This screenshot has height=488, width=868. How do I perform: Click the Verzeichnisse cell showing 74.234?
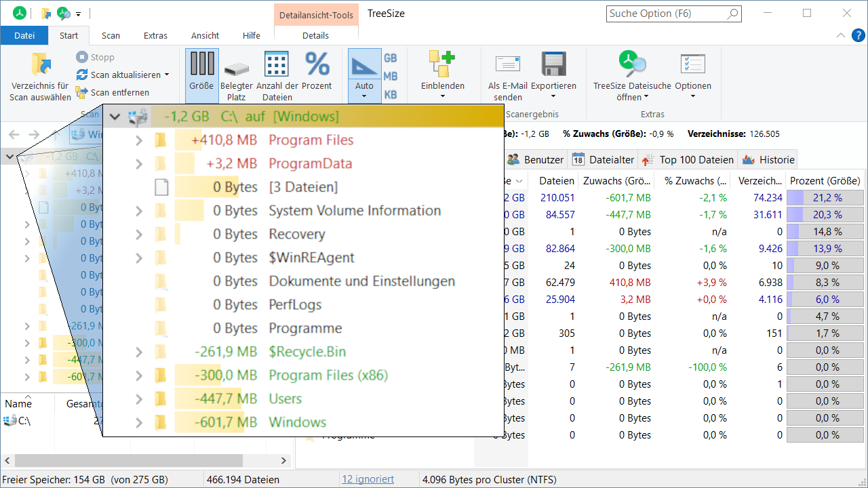tap(768, 198)
